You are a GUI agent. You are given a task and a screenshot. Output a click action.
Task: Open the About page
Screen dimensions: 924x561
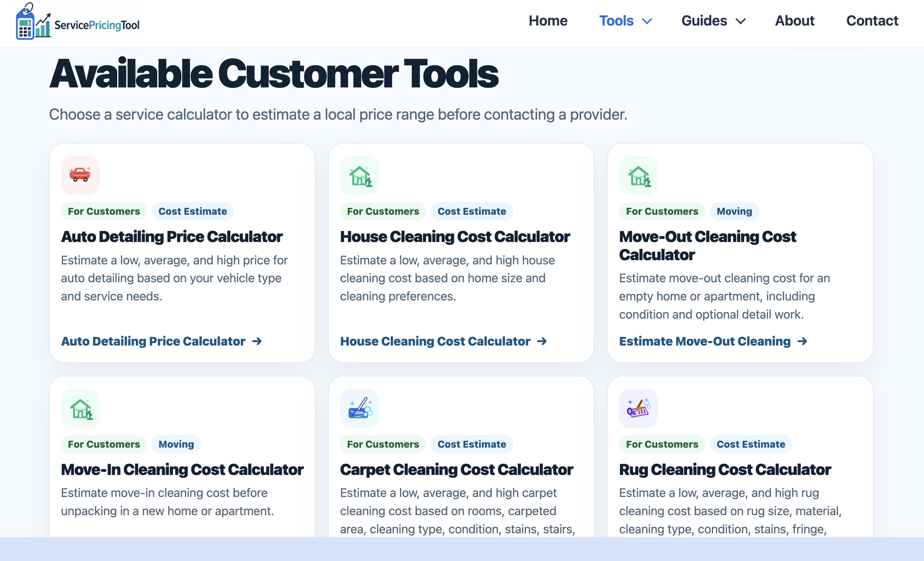pos(795,21)
